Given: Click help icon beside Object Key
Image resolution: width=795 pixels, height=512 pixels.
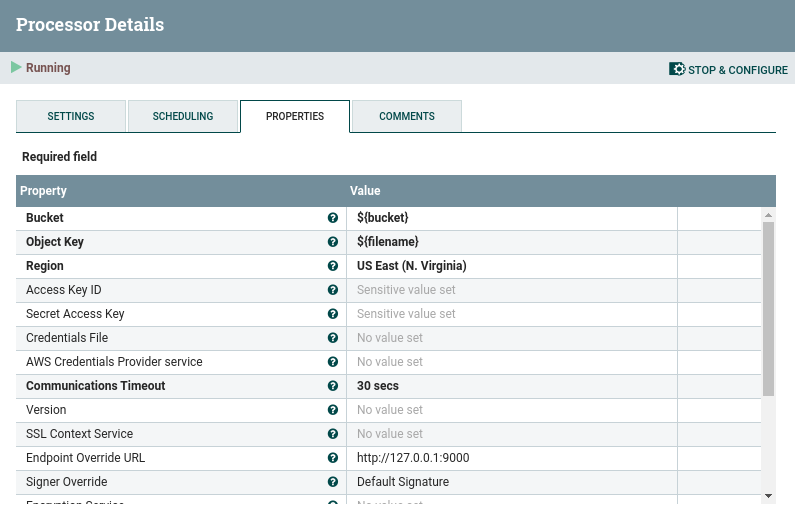Looking at the screenshot, I should pyautogui.click(x=333, y=242).
